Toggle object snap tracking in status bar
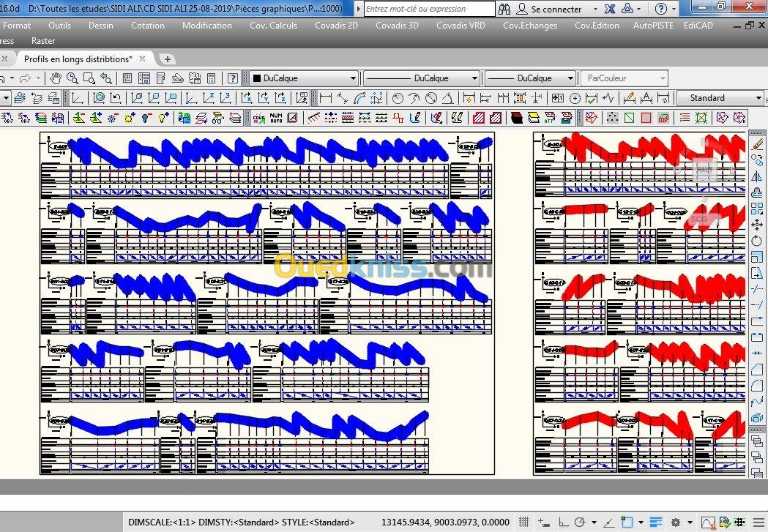Screen dimensions: 768x532 tap(609, 522)
